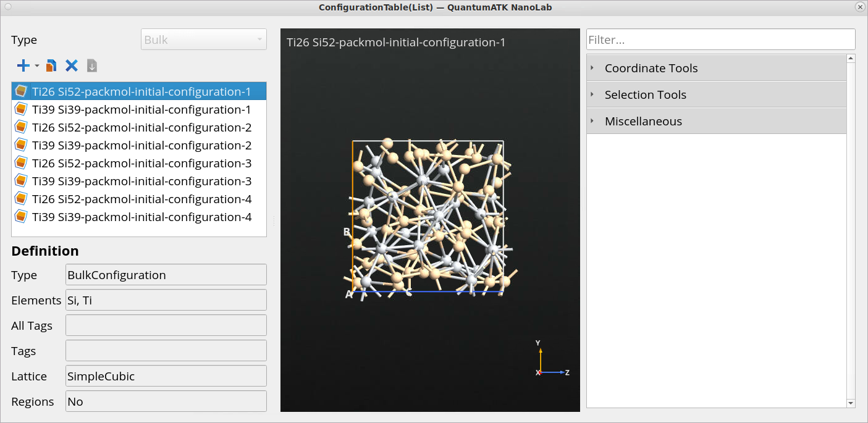Viewport: 868px width, 423px height.
Task: Click the empty Tags field
Action: (166, 351)
